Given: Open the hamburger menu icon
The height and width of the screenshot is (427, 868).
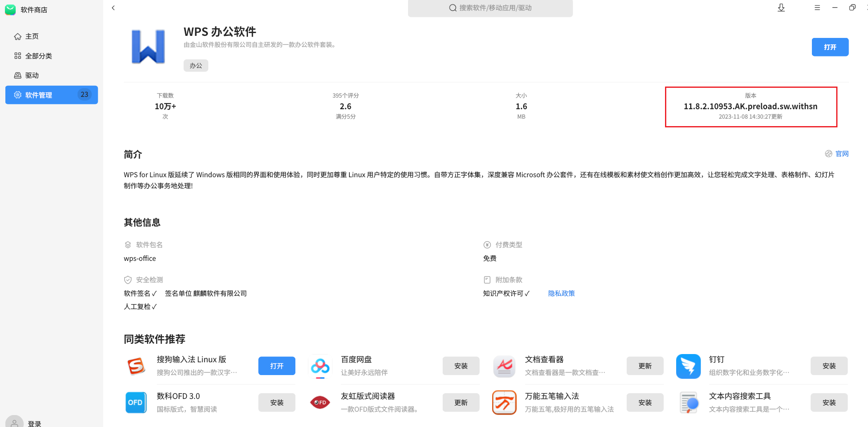Looking at the screenshot, I should [x=817, y=8].
